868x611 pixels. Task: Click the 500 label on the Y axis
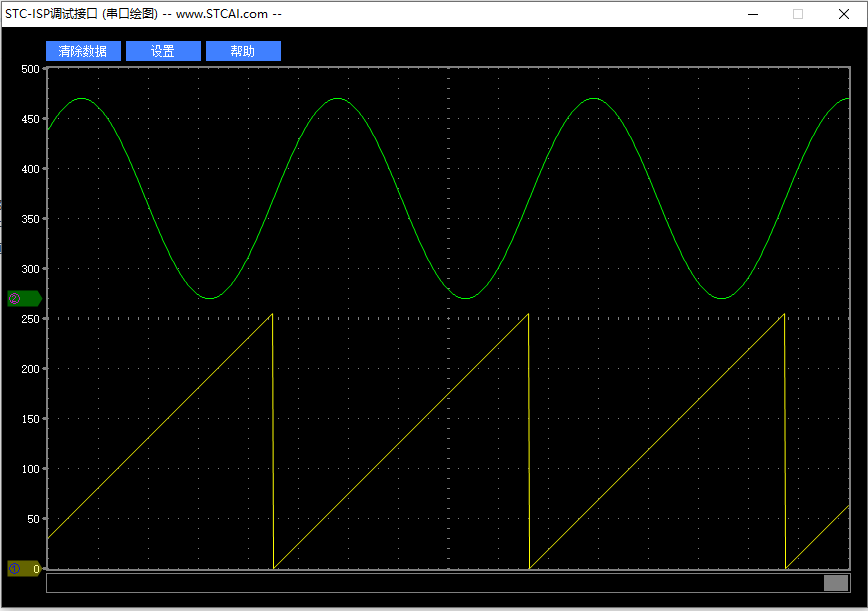click(29, 69)
